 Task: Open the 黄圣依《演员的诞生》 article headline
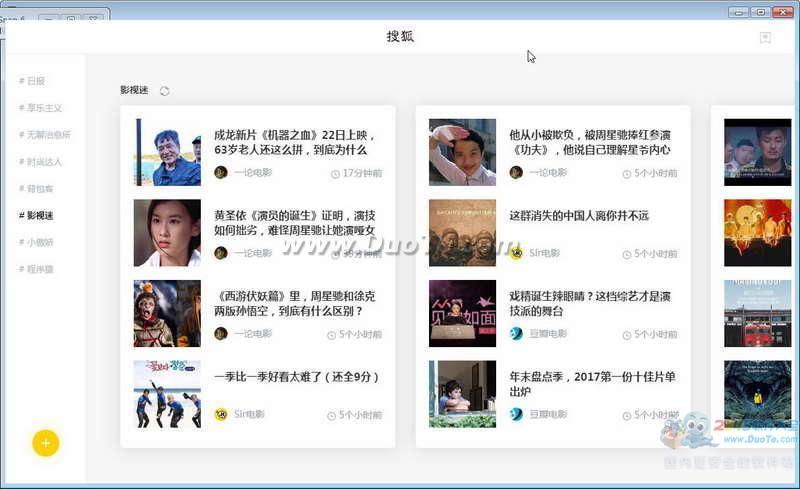294,222
